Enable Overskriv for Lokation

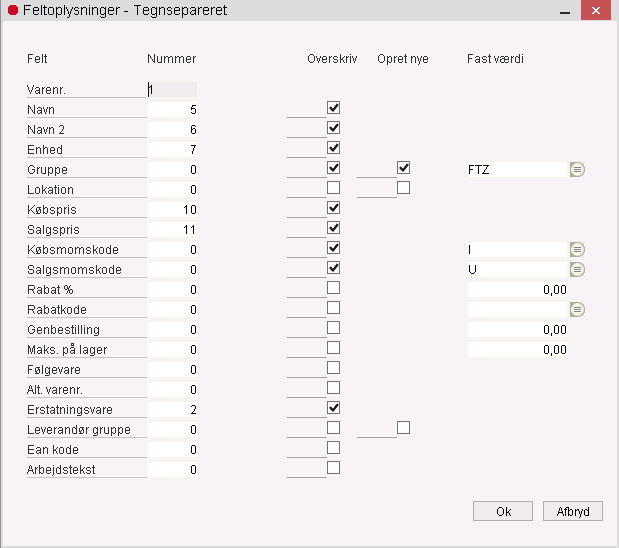click(334, 188)
